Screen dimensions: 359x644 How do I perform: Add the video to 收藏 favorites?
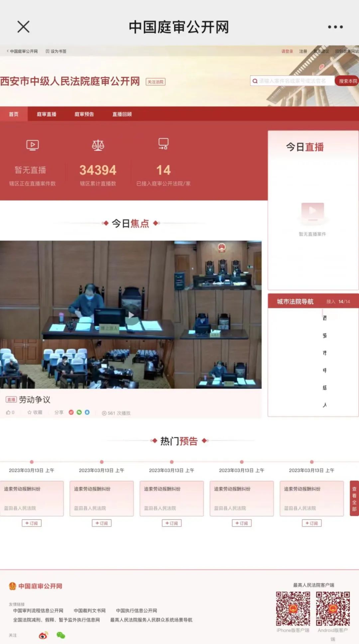(x=35, y=412)
